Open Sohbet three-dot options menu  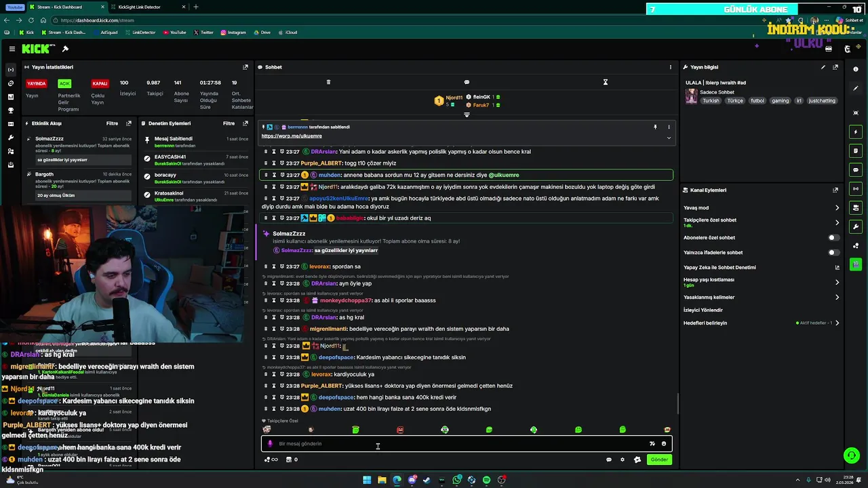tap(671, 67)
